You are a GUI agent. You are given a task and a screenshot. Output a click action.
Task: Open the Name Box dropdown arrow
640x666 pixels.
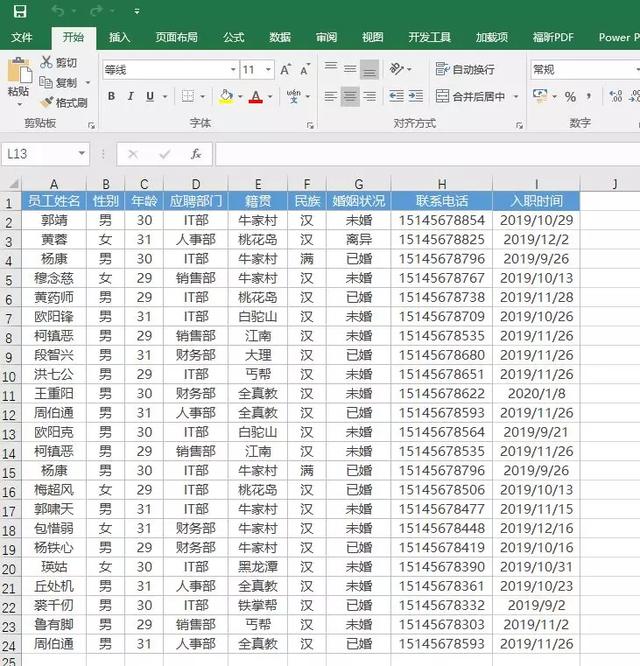82,153
